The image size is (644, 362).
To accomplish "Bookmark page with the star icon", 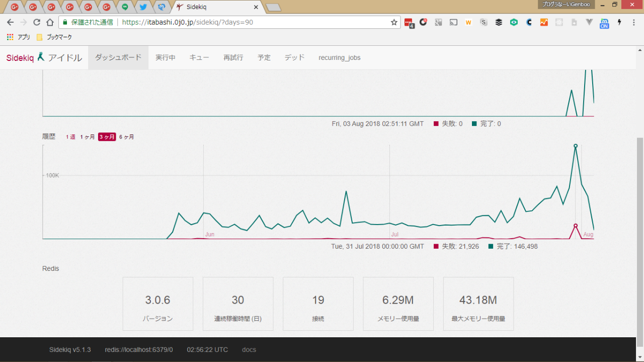I will (x=394, y=22).
